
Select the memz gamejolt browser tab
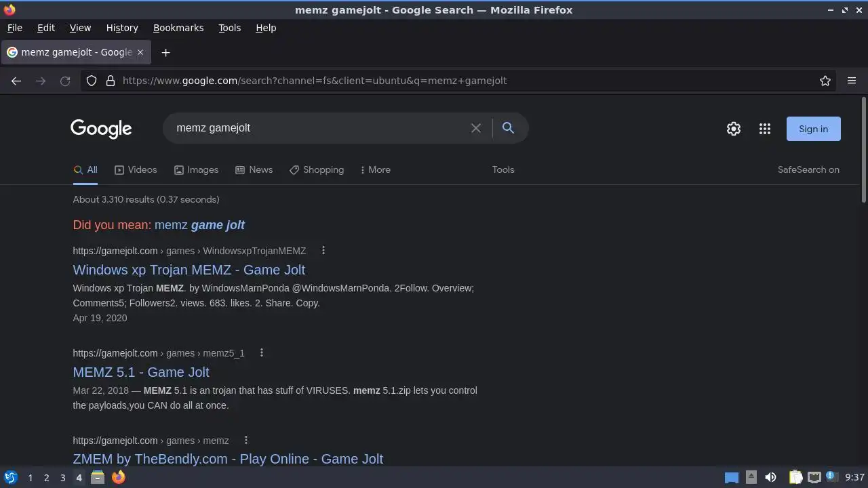click(x=76, y=52)
